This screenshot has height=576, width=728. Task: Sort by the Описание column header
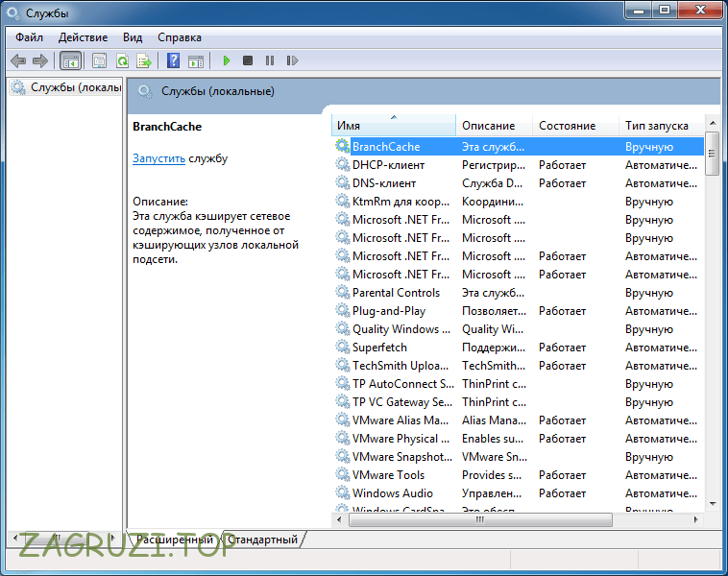(494, 126)
